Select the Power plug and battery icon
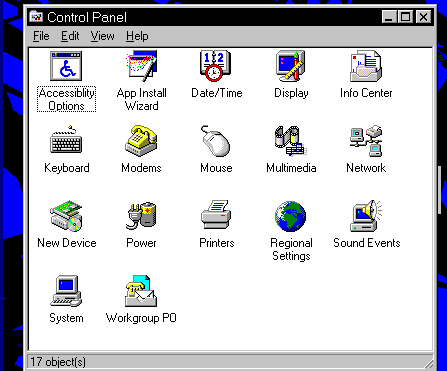Image resolution: width=447 pixels, height=371 pixels. tap(141, 216)
